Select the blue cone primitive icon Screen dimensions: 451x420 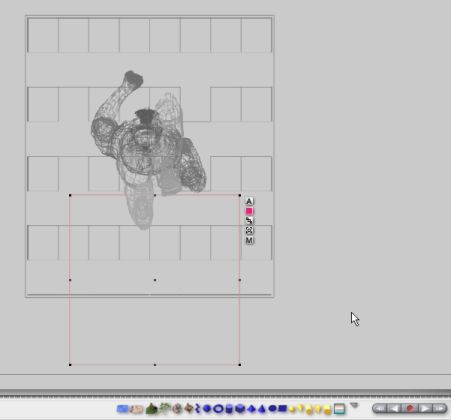point(262,409)
